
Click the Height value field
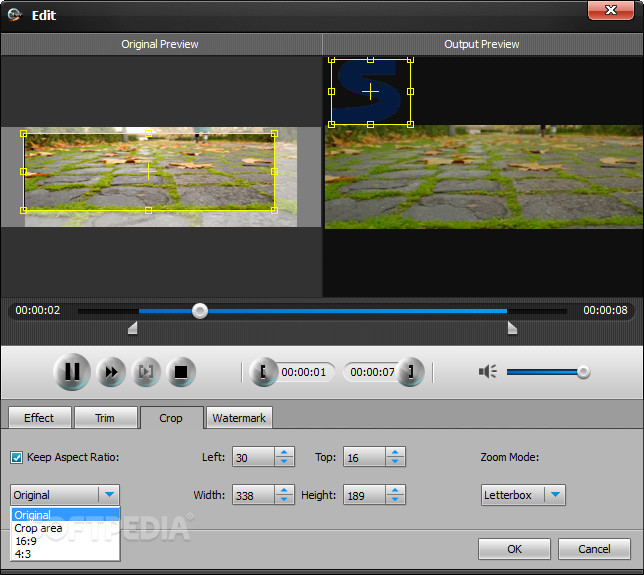tap(365, 495)
